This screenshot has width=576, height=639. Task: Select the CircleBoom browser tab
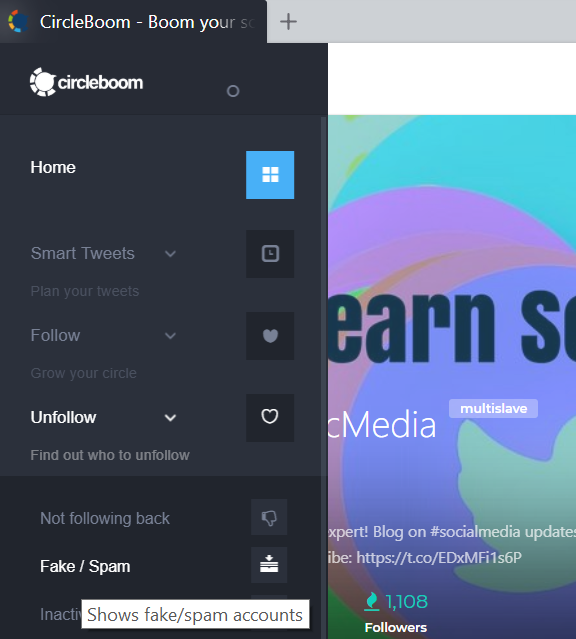[x=133, y=22]
